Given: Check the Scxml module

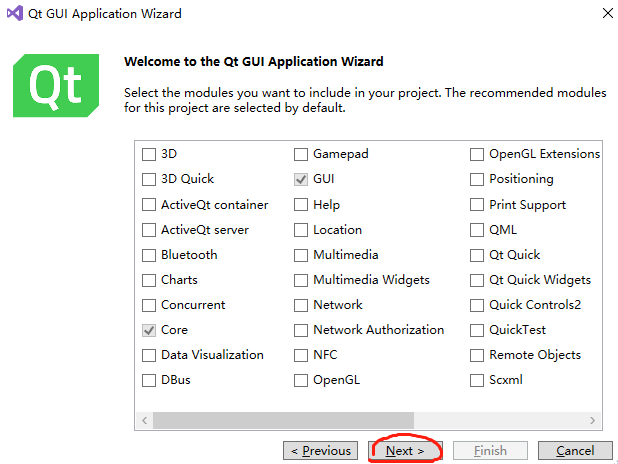Looking at the screenshot, I should point(477,380).
